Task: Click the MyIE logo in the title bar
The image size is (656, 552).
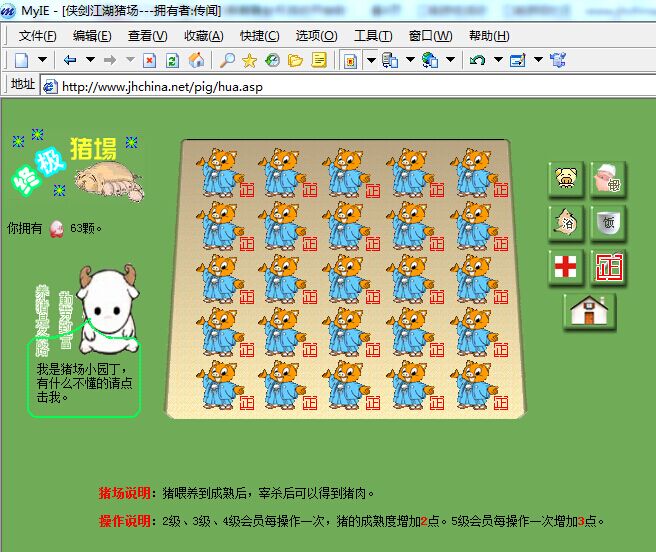Action: 8,10
